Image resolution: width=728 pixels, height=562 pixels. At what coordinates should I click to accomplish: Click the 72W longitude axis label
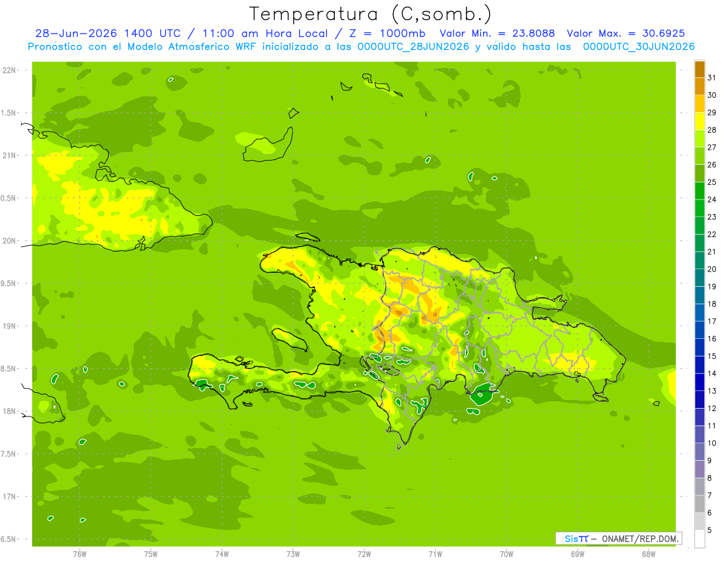pos(364,554)
